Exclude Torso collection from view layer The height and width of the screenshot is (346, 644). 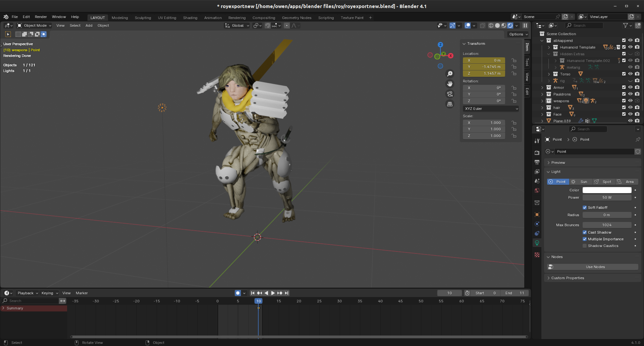pos(624,74)
